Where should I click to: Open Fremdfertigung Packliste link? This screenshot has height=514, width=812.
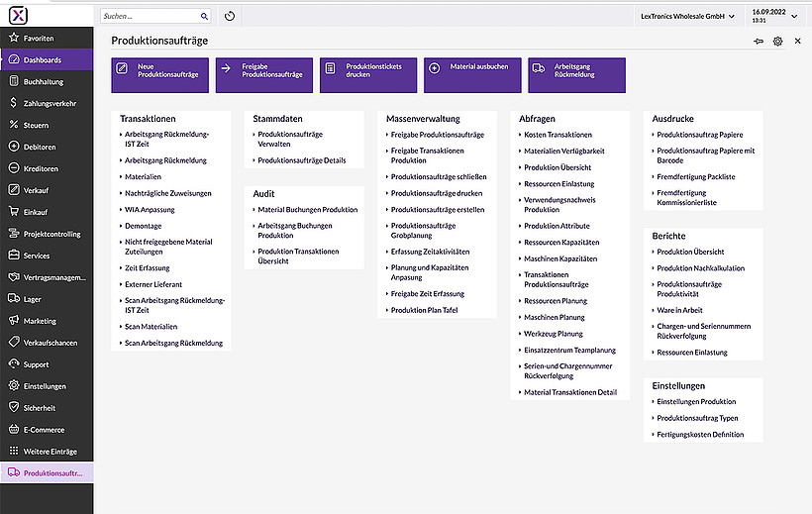coord(695,176)
